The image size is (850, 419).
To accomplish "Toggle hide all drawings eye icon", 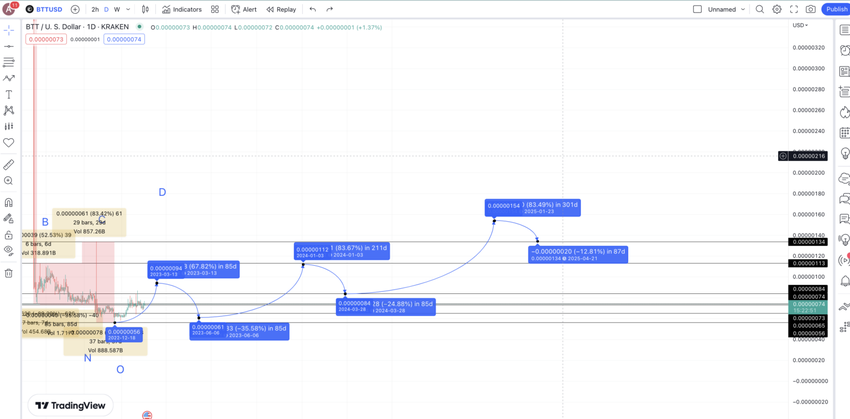I will pyautogui.click(x=9, y=251).
